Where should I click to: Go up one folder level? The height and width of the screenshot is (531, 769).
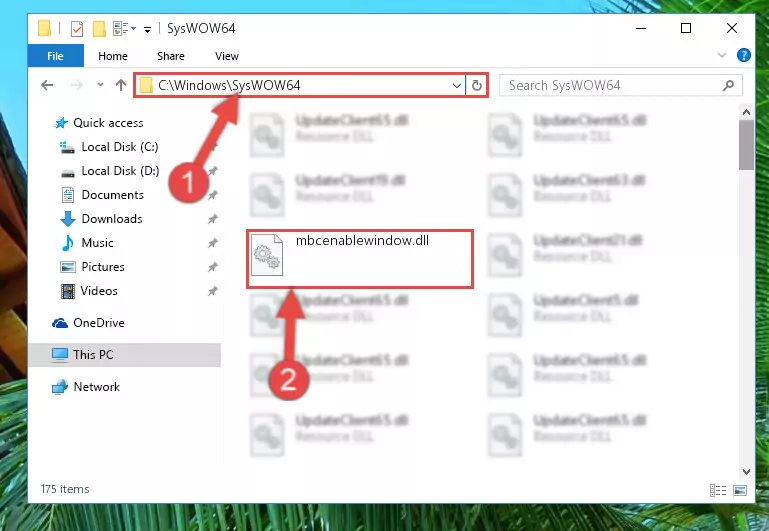point(121,85)
